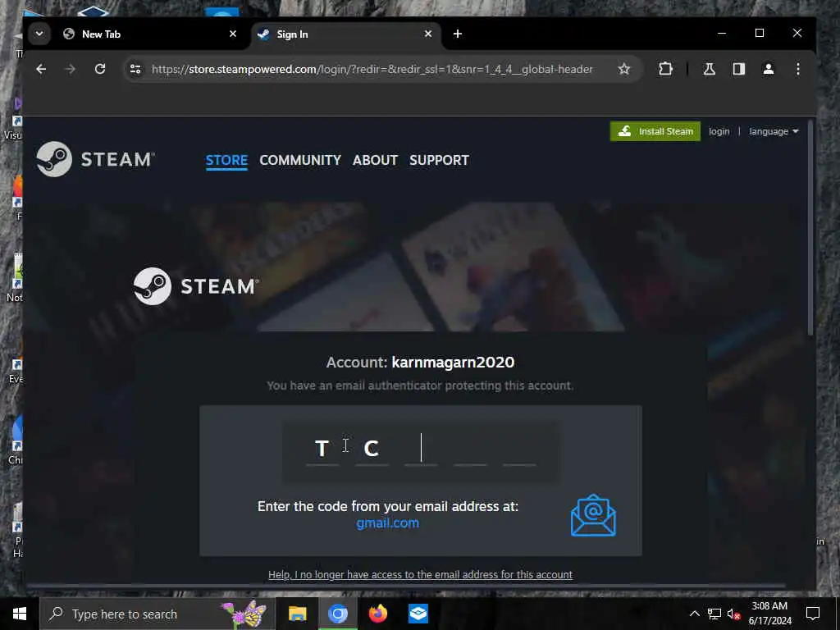The width and height of the screenshot is (840, 630).
Task: Click the Install Steam button
Action: (x=655, y=131)
